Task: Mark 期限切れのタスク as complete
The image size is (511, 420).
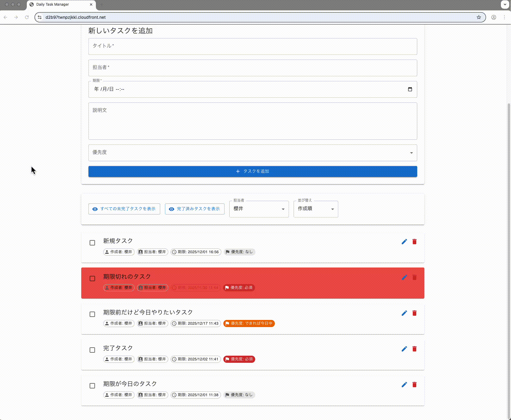Action: point(92,279)
